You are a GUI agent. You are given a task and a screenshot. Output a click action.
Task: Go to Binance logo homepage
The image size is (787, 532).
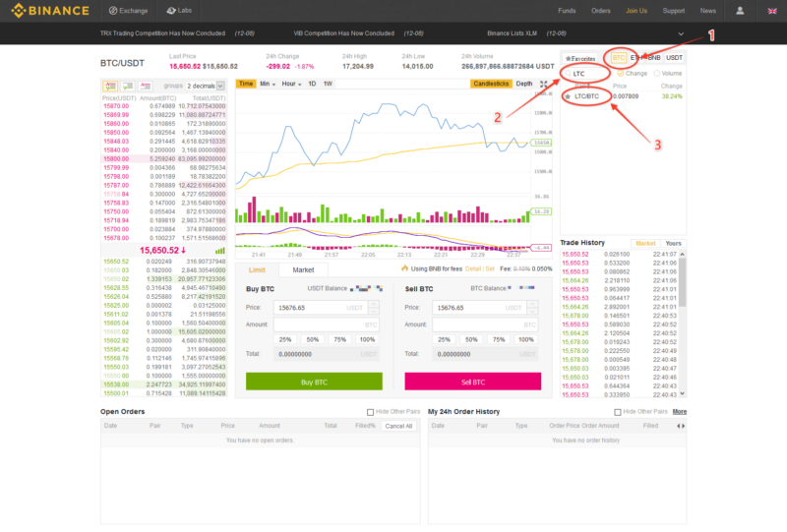click(x=50, y=11)
